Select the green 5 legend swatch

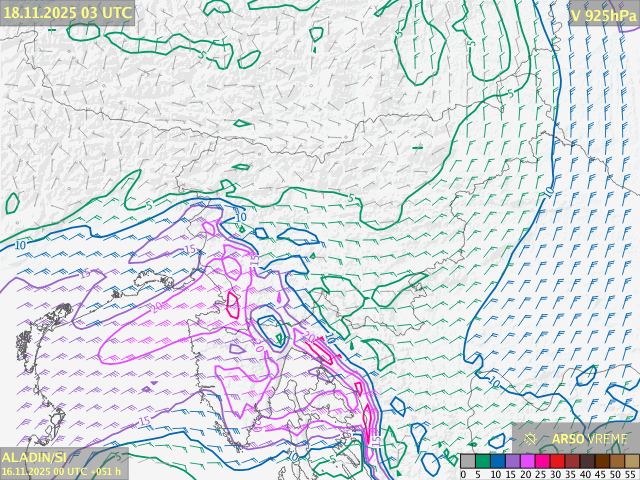pyautogui.click(x=482, y=461)
